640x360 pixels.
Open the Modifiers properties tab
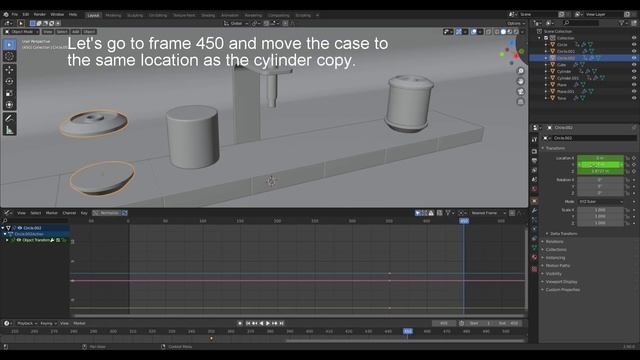(534, 211)
